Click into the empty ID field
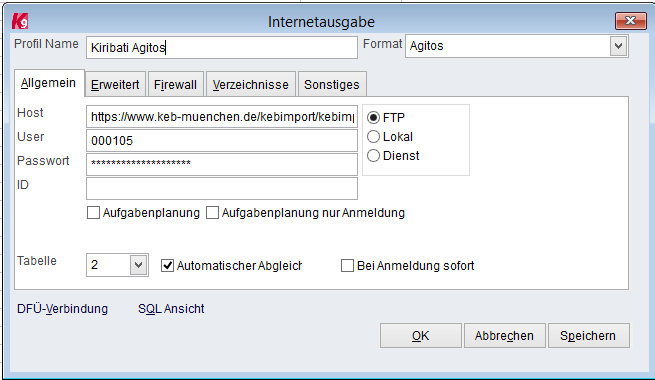The image size is (655, 380). 222,188
